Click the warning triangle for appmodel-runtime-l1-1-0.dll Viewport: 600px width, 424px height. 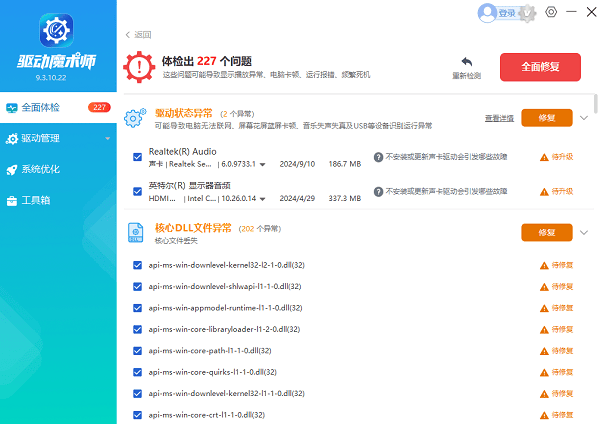[x=544, y=308]
